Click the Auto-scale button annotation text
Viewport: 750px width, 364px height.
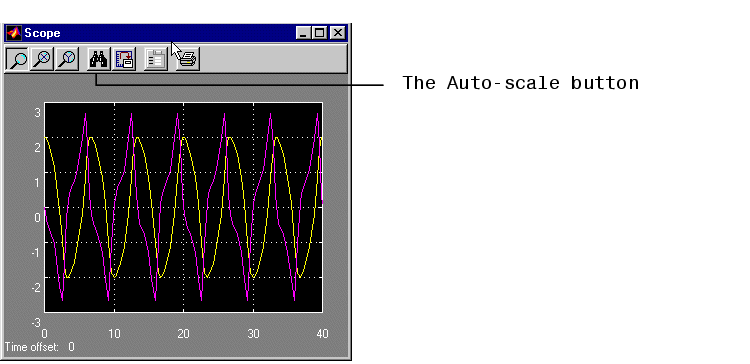[x=520, y=83]
